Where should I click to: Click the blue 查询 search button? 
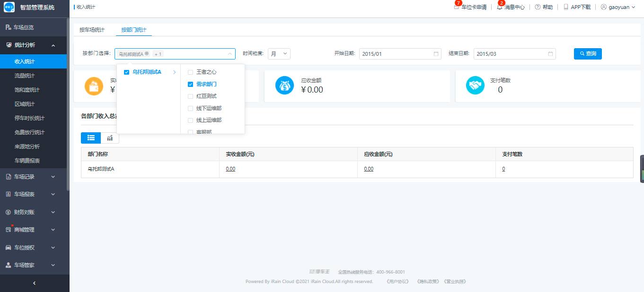tap(588, 54)
